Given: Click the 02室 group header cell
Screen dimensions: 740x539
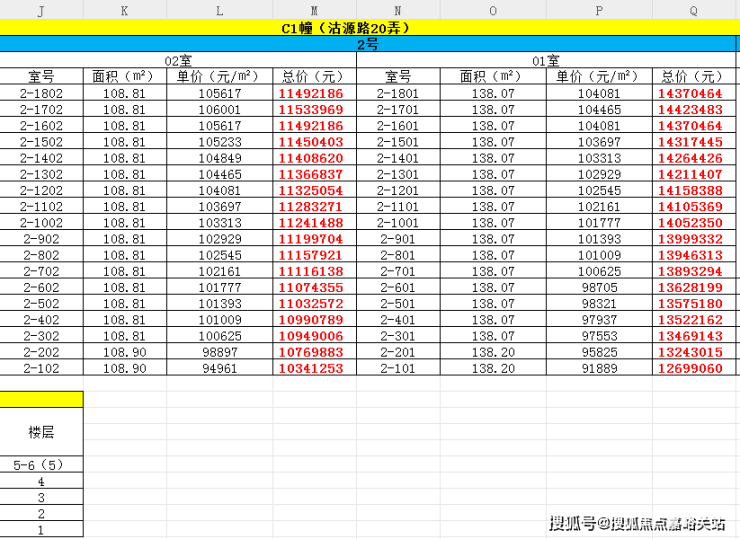Looking at the screenshot, I should [178, 60].
